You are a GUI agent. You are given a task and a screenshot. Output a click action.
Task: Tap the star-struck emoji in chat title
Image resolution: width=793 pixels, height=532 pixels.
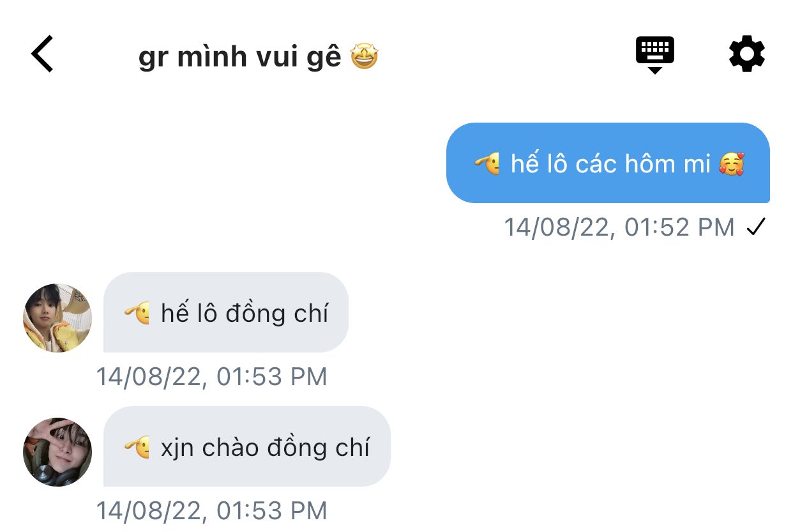365,57
